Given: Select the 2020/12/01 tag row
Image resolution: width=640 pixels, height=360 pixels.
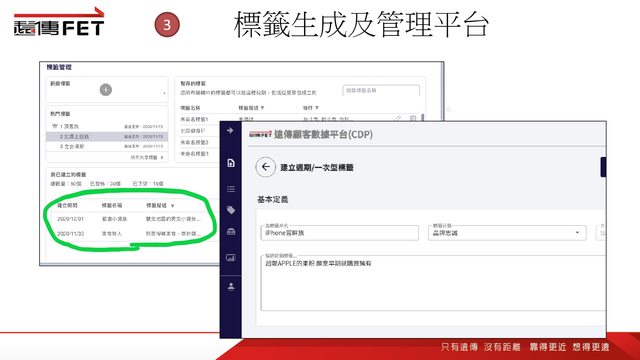Looking at the screenshot, I should tap(129, 219).
